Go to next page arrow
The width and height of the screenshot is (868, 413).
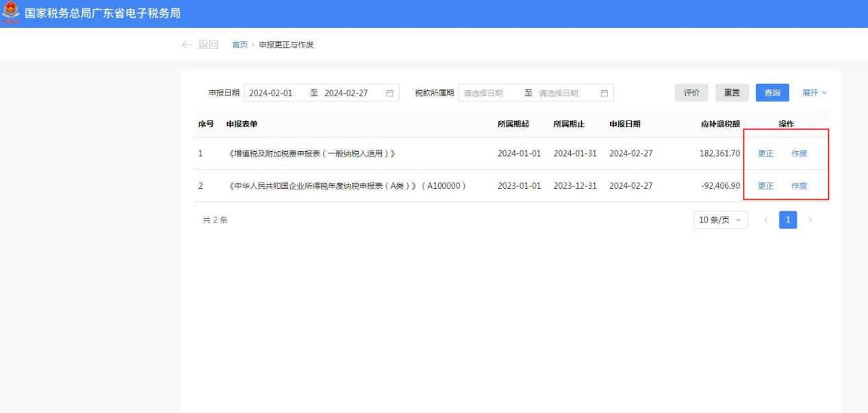click(x=811, y=220)
